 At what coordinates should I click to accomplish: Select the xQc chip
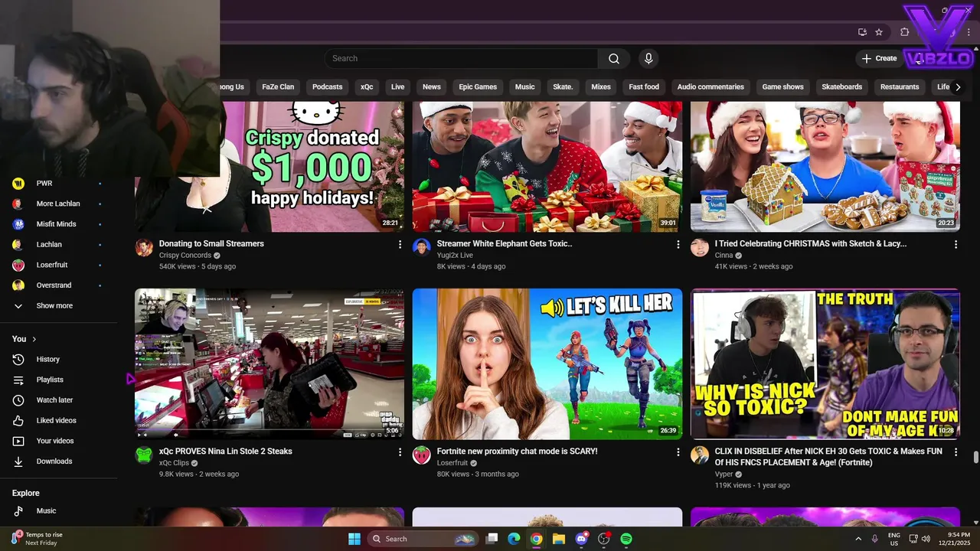[367, 87]
